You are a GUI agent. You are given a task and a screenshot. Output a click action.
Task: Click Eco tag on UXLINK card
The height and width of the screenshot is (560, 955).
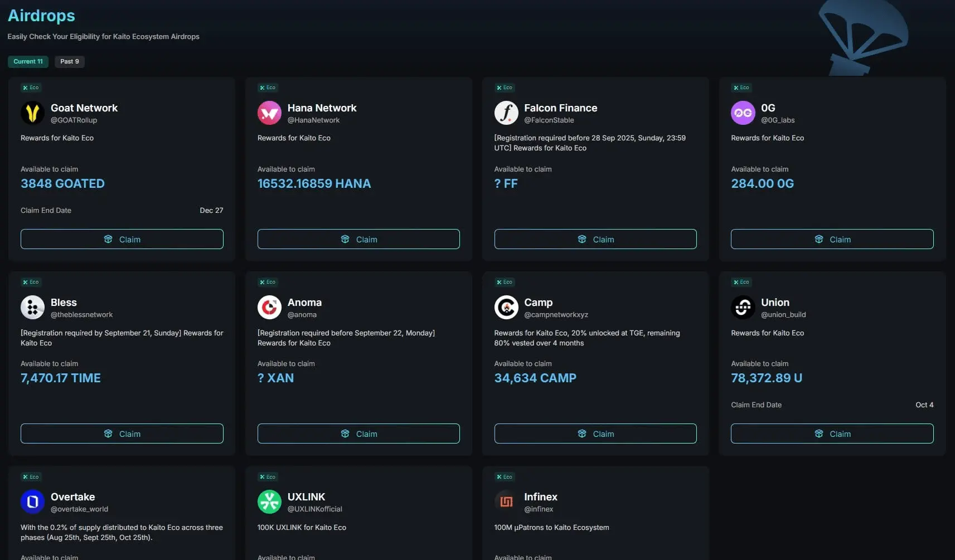tap(268, 477)
